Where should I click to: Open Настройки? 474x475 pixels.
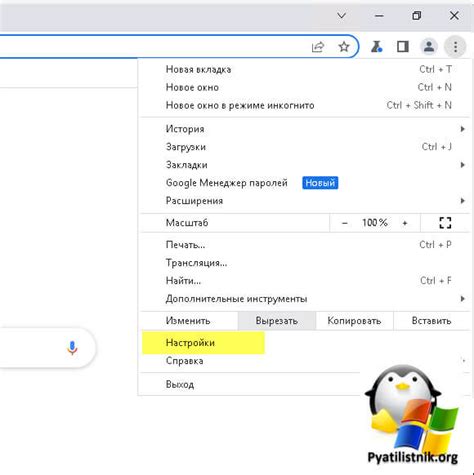click(305, 343)
